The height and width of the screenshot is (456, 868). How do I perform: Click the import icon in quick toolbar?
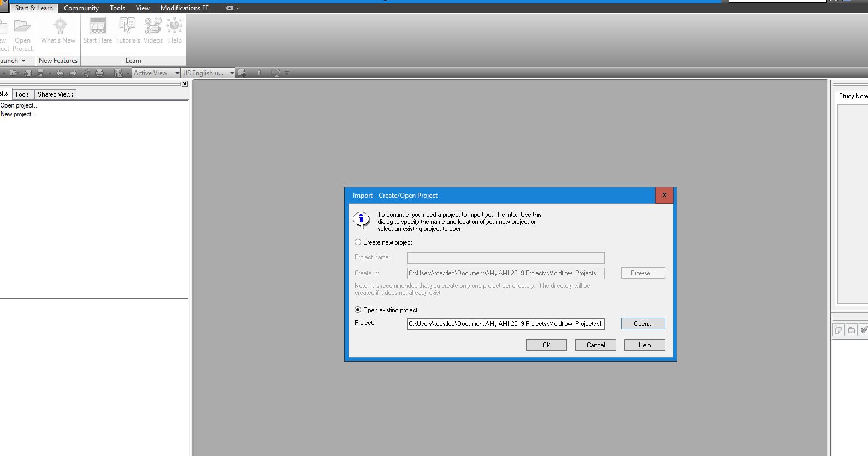click(x=27, y=73)
